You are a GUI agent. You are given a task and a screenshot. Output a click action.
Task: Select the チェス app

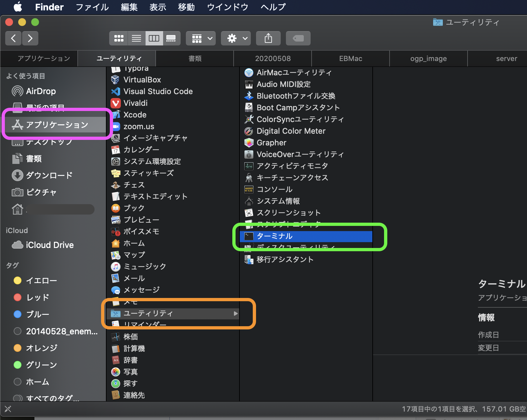(x=173, y=185)
